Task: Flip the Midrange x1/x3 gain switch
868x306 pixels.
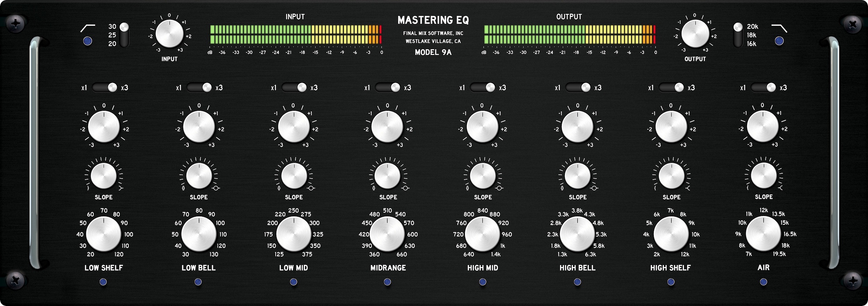Action: tap(387, 88)
